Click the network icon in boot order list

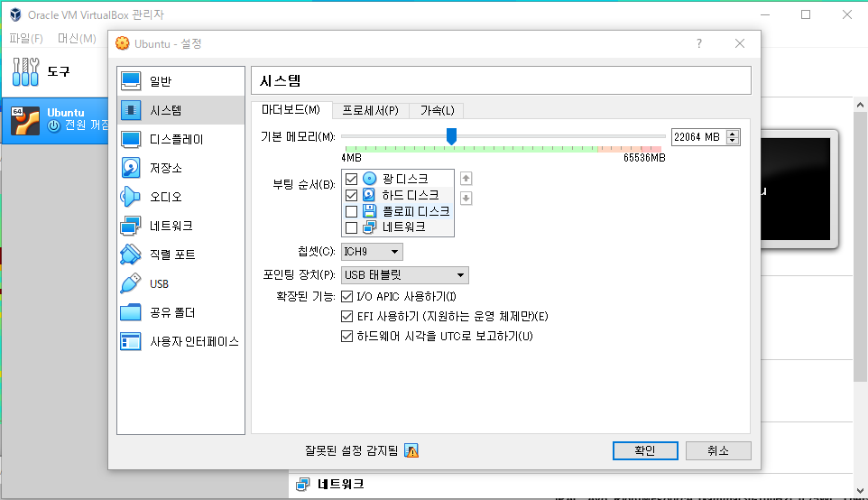(369, 227)
